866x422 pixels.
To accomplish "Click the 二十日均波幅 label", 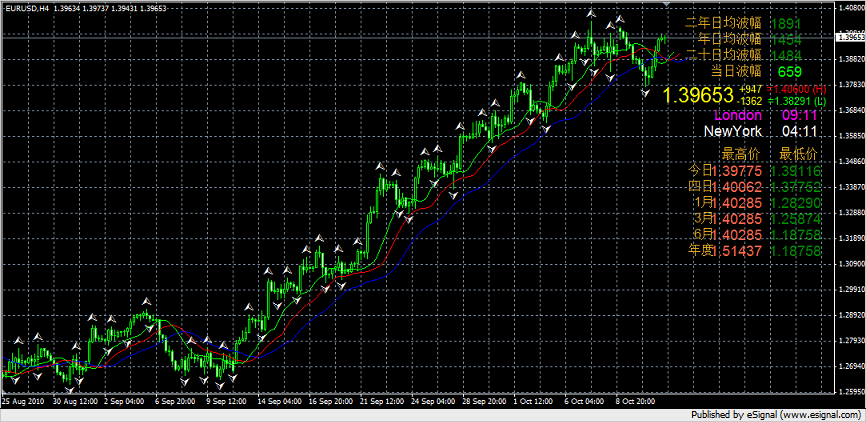I will point(724,55).
